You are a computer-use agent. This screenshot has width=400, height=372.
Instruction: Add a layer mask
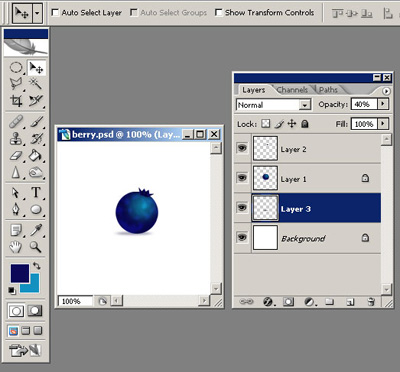point(289,302)
